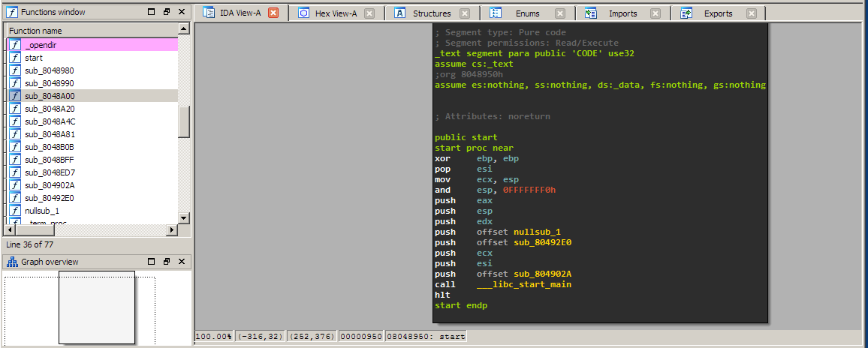Select function sub_8048B0B
Viewport: 868px width, 348px height.
[92, 146]
